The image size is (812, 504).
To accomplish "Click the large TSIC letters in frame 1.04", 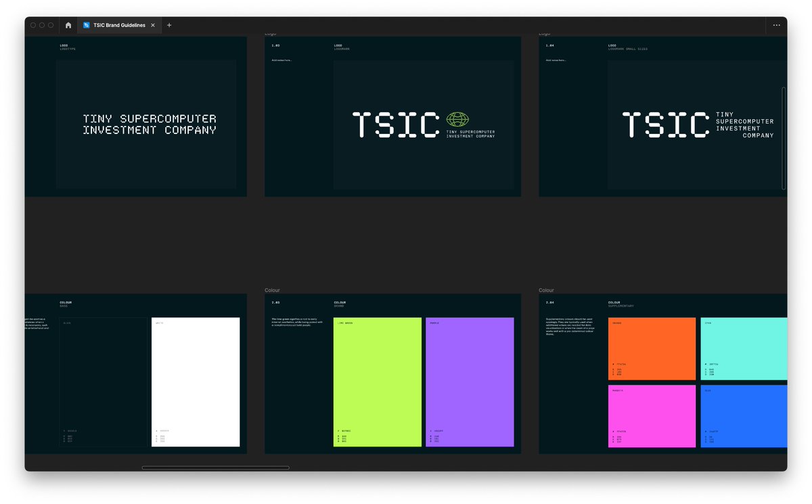I will 666,125.
